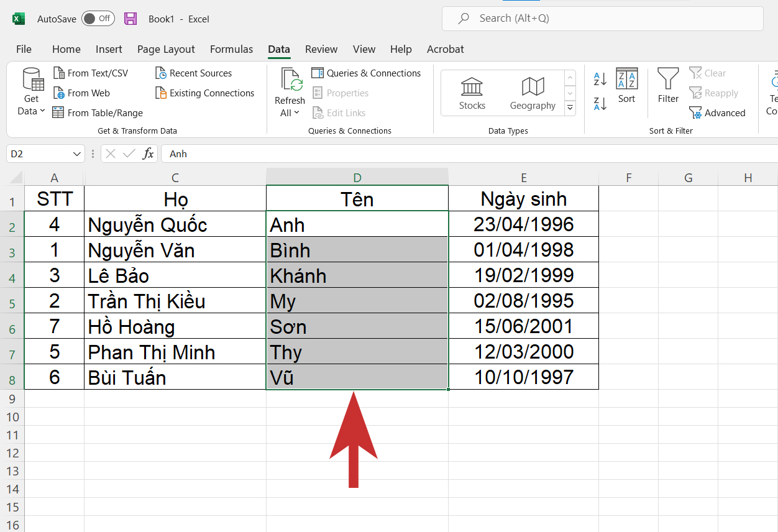Screen dimensions: 778x532
Task: Click the formula bar containing Anh
Action: pos(469,154)
